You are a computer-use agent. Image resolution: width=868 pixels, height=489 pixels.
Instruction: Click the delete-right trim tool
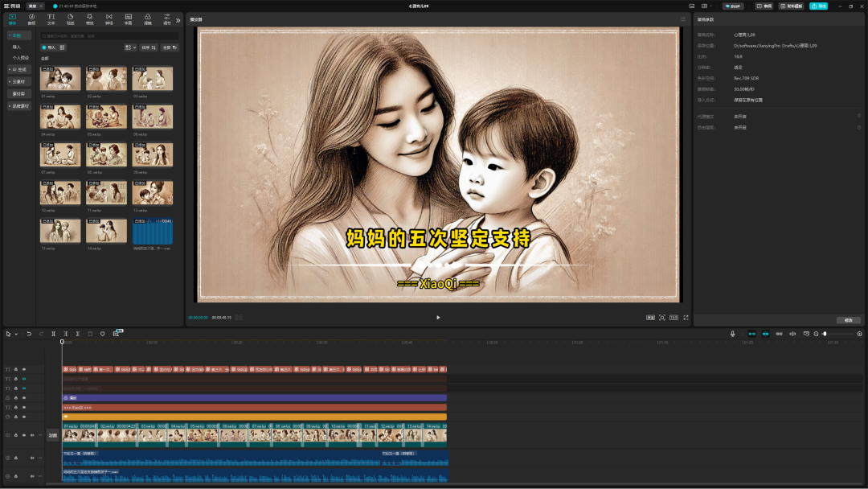click(77, 334)
